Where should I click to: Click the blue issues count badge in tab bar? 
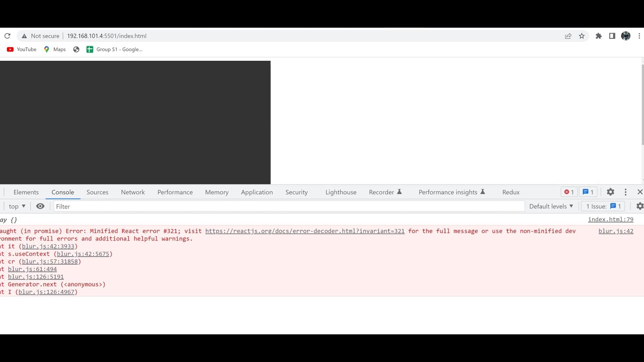[588, 192]
